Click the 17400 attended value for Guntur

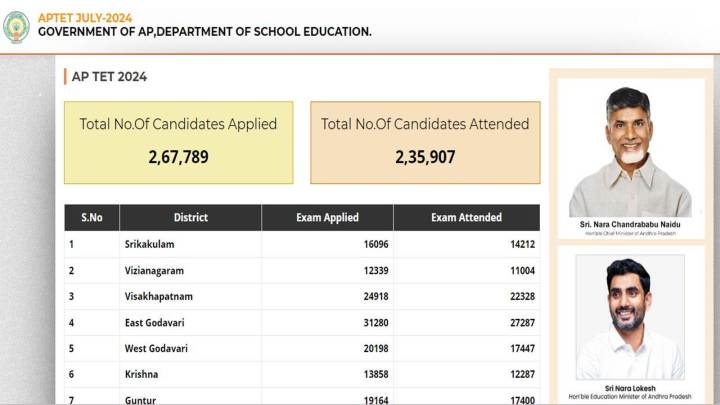point(523,400)
